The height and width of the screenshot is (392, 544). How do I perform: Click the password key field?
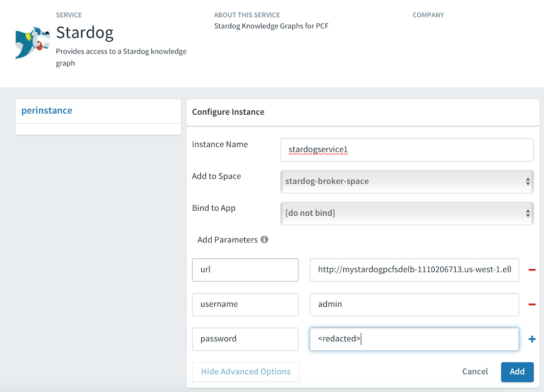(x=245, y=339)
